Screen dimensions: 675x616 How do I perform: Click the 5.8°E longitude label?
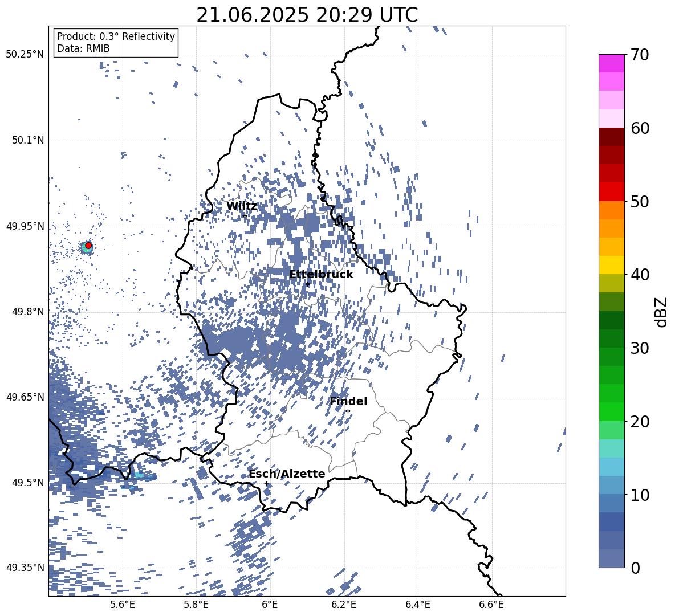(x=197, y=605)
